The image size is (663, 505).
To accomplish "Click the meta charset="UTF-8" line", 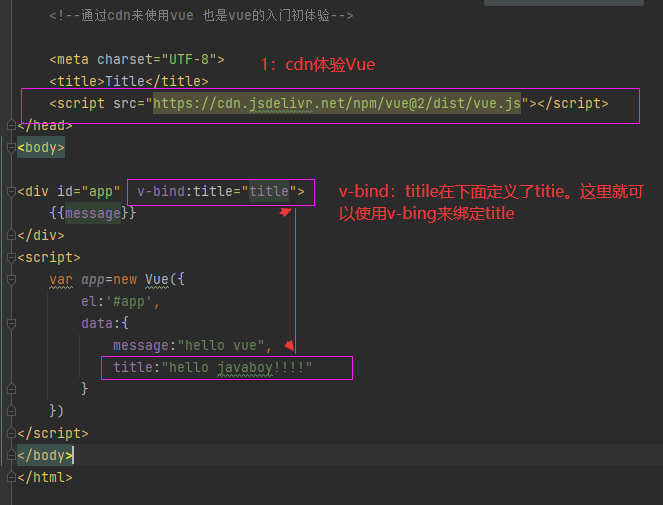I will 137,59.
